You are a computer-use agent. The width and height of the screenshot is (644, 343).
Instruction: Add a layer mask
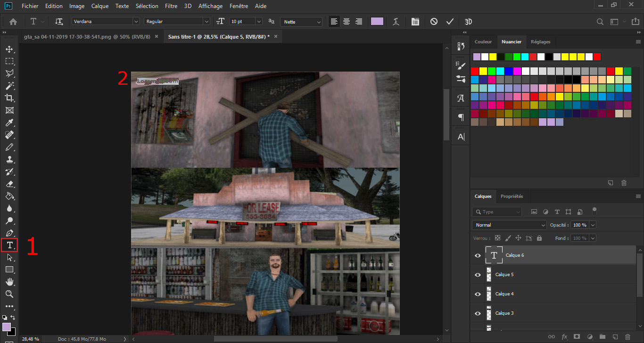tap(577, 337)
